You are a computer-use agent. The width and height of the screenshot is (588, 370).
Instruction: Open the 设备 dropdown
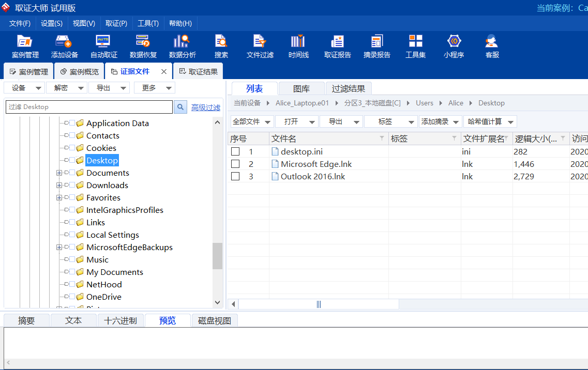click(24, 88)
